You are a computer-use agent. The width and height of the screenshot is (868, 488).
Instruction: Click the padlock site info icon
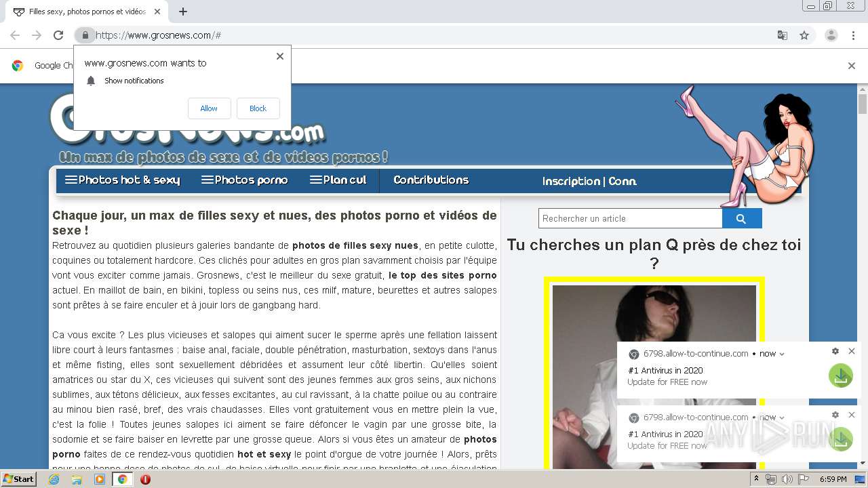click(85, 35)
